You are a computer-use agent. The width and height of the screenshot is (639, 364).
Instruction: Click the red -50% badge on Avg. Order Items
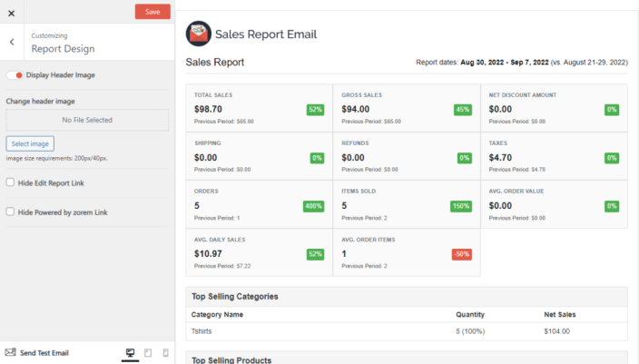pyautogui.click(x=461, y=254)
